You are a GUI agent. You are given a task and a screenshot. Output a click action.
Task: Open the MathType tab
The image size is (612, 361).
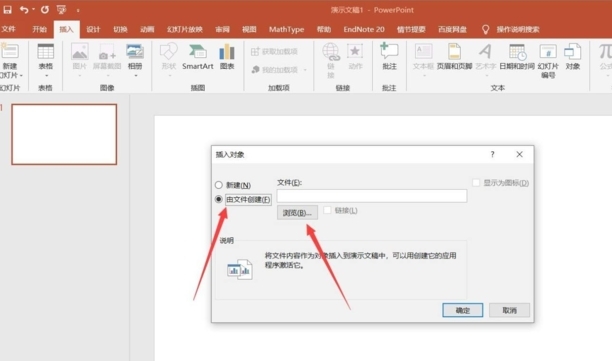coord(286,29)
